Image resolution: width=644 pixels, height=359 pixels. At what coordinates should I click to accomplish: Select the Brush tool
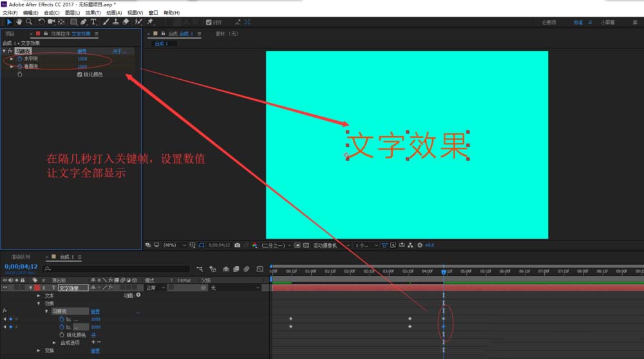[106, 22]
